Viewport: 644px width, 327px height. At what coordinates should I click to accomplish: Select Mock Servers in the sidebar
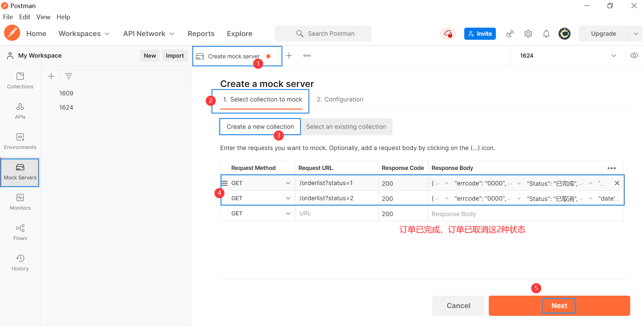(x=20, y=171)
